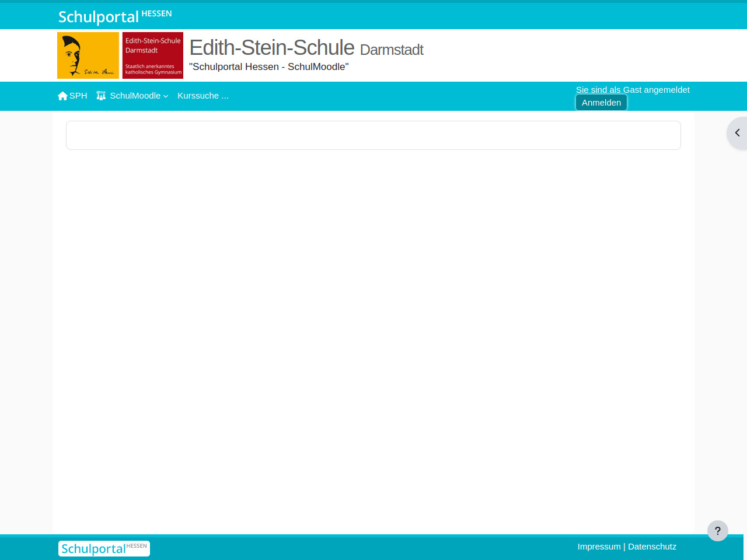Open the Datenschutz link
The width and height of the screenshot is (747, 560).
pos(652,547)
